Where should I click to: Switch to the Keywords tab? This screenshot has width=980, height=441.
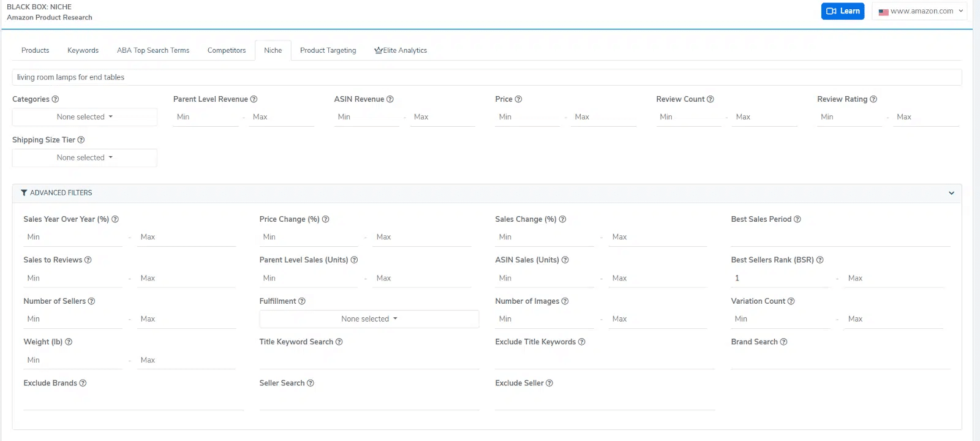tap(83, 50)
